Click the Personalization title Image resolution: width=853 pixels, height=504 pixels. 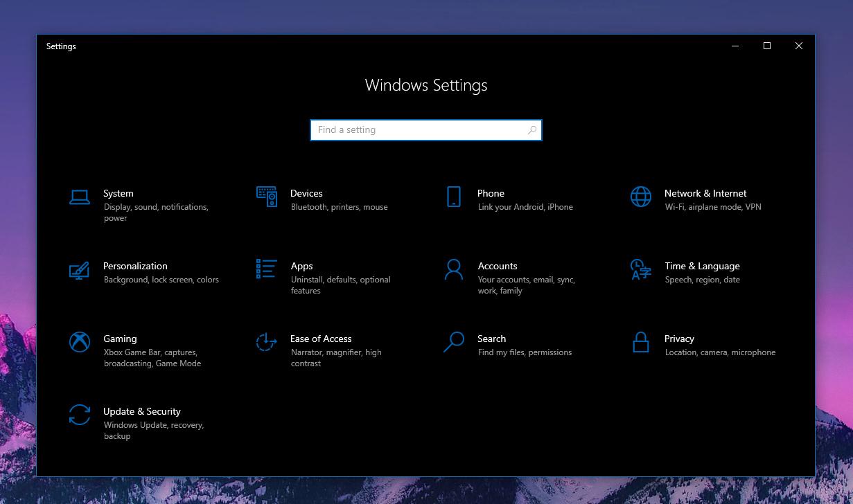point(135,266)
